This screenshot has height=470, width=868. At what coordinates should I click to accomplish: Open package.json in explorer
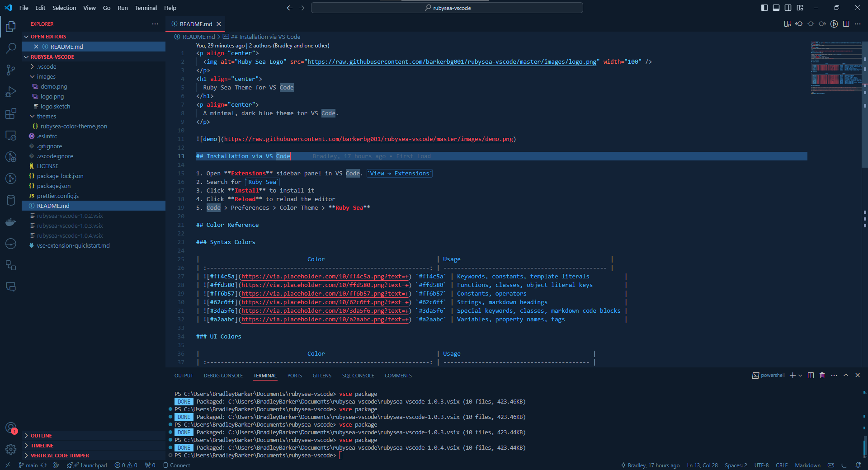click(54, 186)
